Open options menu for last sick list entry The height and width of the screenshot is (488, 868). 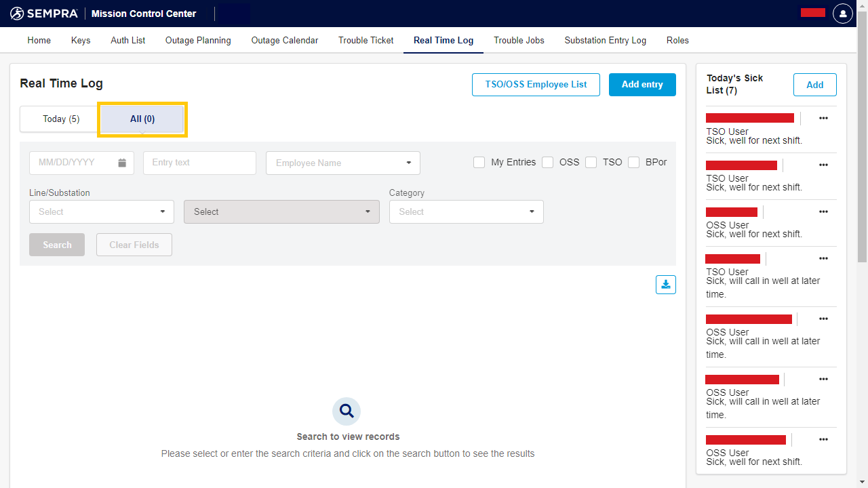(823, 439)
